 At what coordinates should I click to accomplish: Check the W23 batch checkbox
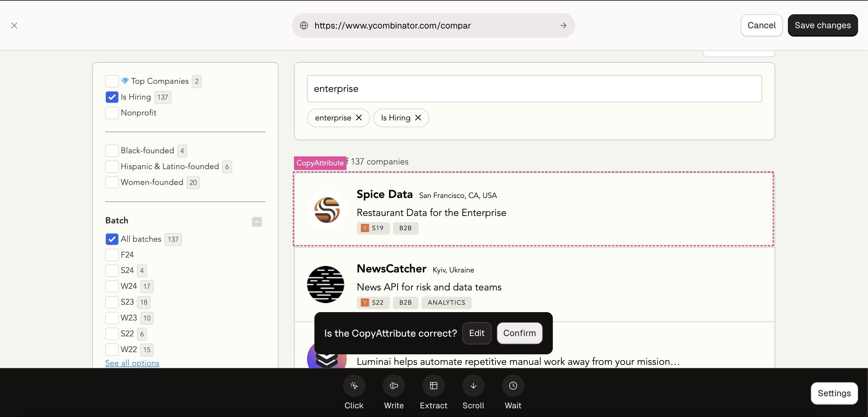[112, 318]
